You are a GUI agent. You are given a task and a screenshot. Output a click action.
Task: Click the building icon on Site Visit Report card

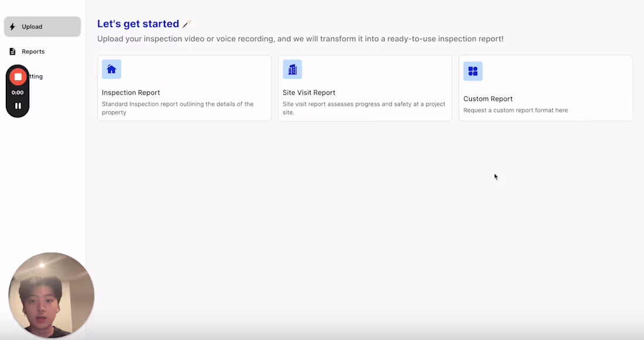pos(292,69)
